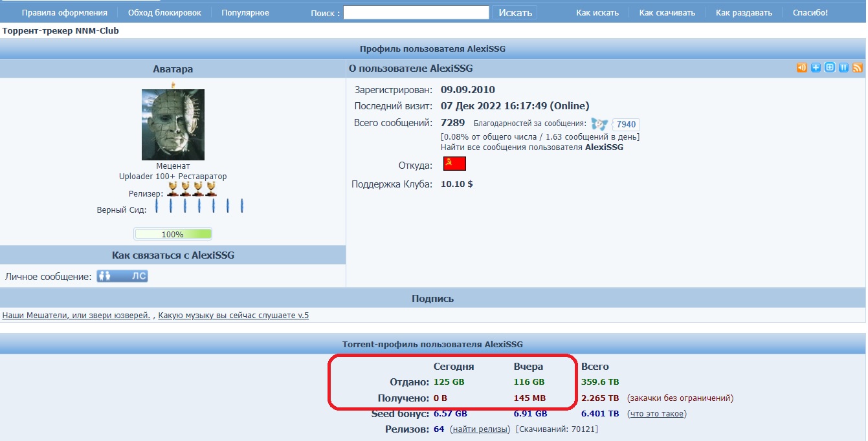This screenshot has width=868, height=441.
Task: Open Обход блокировок menu item
Action: click(x=164, y=12)
